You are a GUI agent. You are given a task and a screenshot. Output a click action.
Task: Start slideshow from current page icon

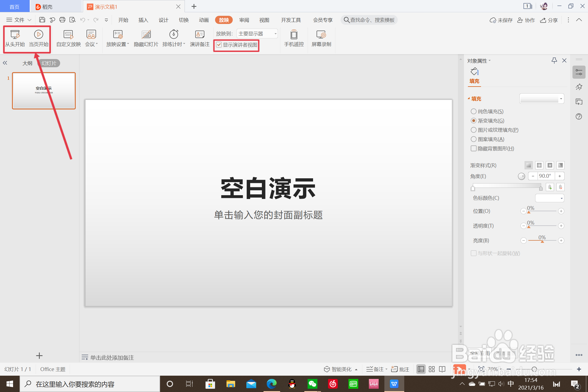(38, 35)
